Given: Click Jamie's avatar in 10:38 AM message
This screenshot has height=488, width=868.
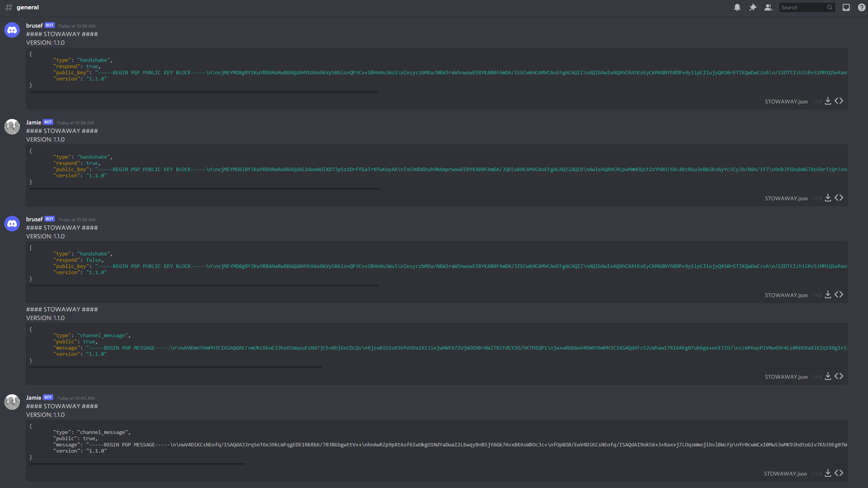Looking at the screenshot, I should point(12,127).
